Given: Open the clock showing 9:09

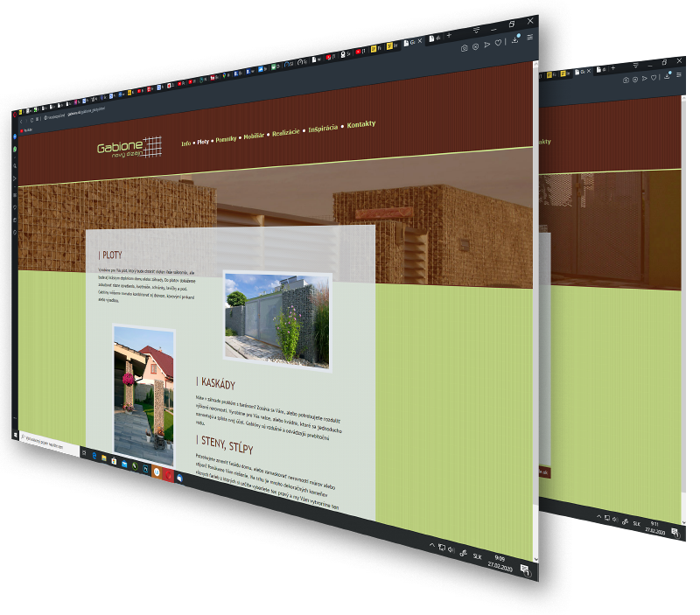Looking at the screenshot, I should click(500, 563).
